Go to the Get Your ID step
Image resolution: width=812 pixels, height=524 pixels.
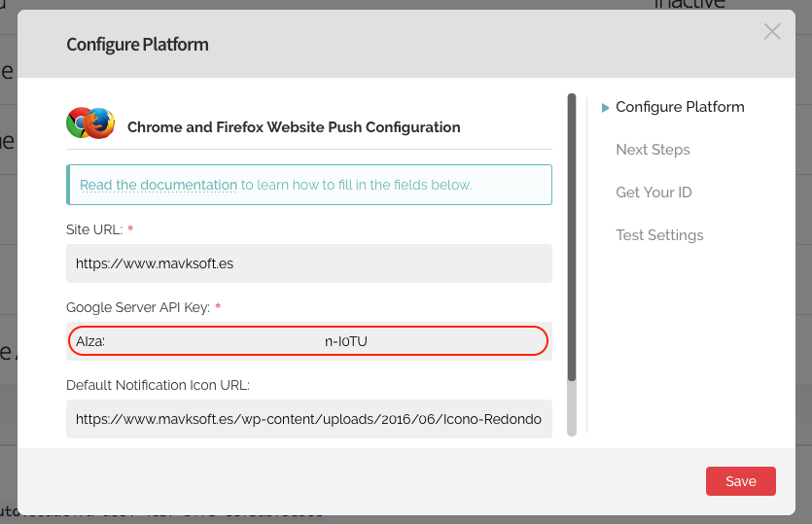point(653,192)
